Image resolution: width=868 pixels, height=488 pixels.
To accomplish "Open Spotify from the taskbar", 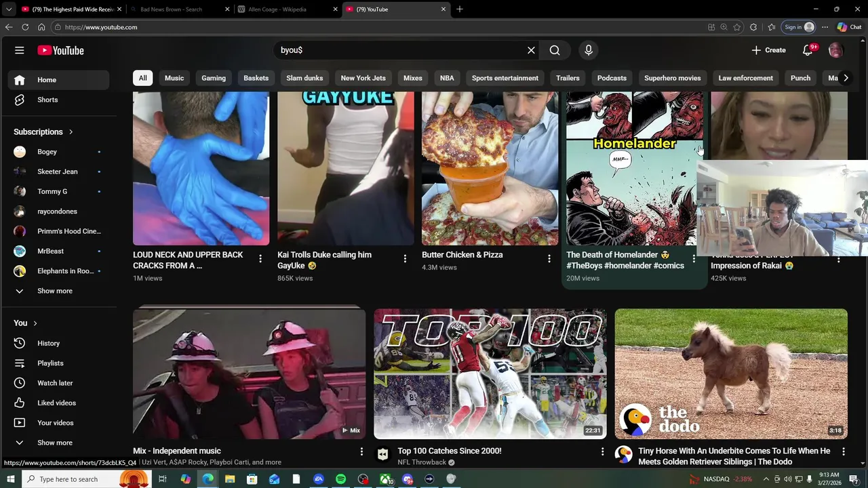I will [340, 479].
